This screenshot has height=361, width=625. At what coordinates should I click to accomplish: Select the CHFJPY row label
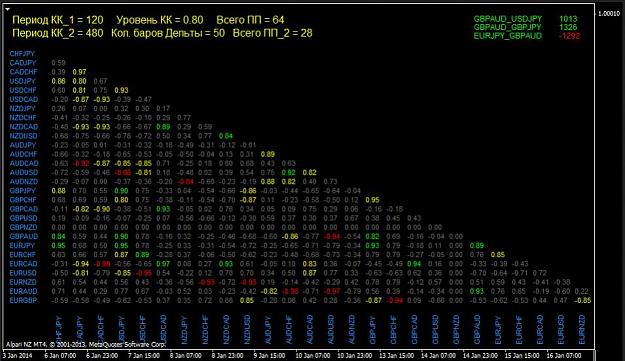click(22, 54)
